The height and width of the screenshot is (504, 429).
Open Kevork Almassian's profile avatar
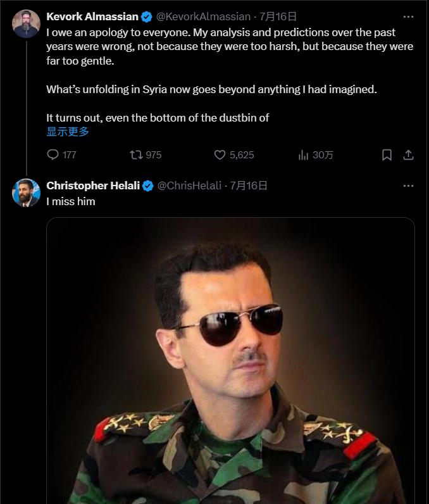point(26,23)
